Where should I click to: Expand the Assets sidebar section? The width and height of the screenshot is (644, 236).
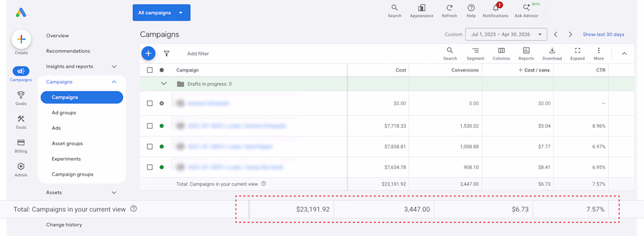click(x=114, y=193)
